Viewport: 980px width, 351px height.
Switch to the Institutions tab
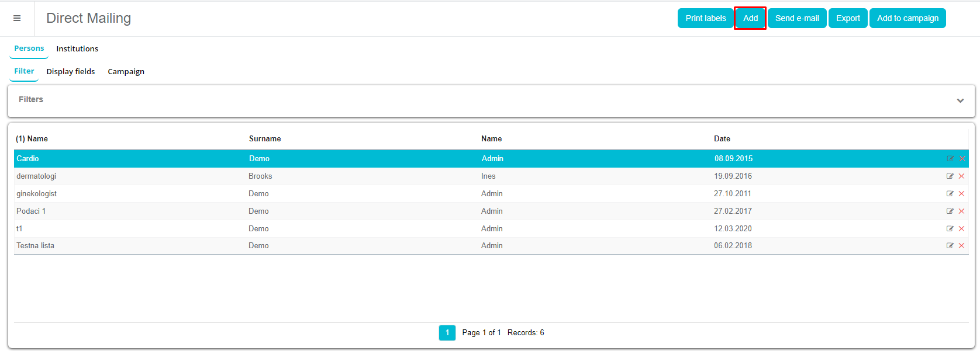(x=77, y=49)
